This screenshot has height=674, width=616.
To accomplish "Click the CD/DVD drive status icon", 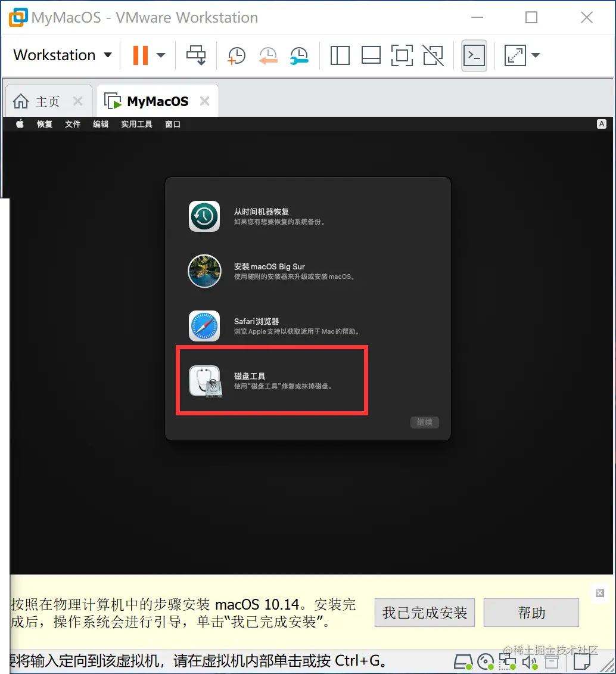I will pyautogui.click(x=486, y=662).
